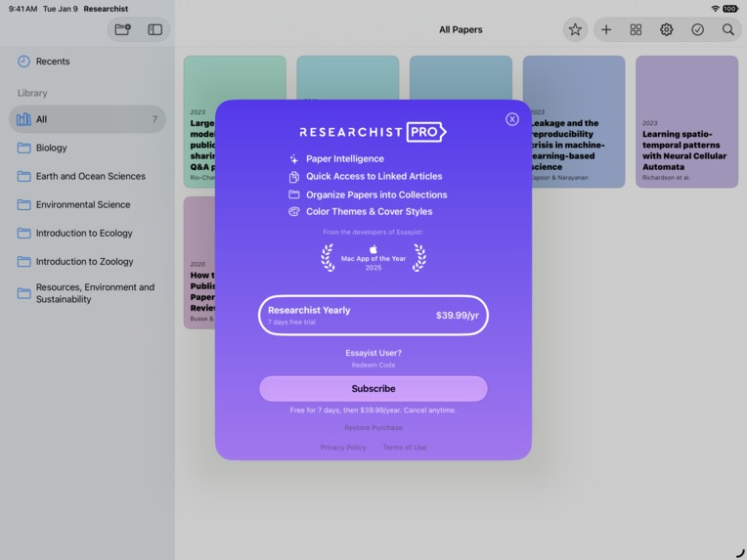
Task: Click the Essayist User? text
Action: click(x=373, y=353)
